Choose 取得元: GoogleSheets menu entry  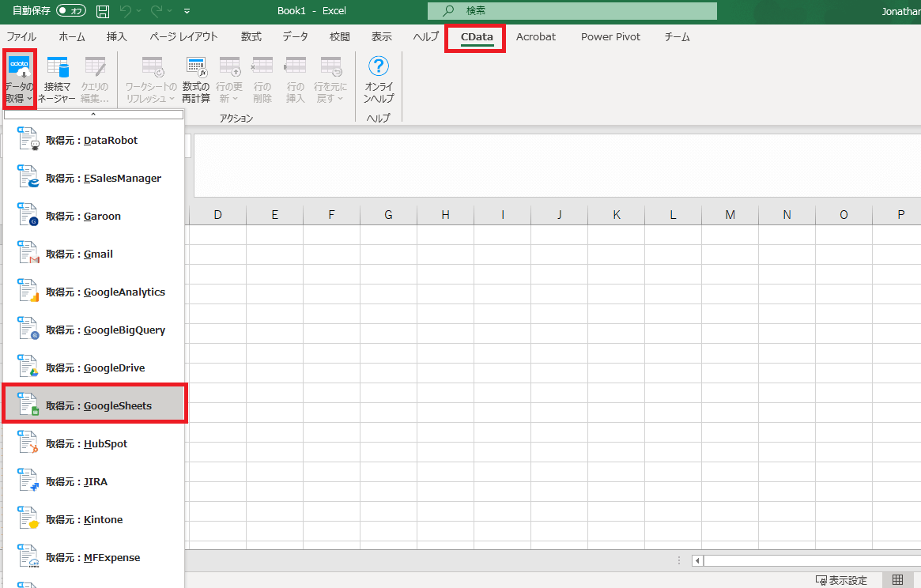point(94,406)
